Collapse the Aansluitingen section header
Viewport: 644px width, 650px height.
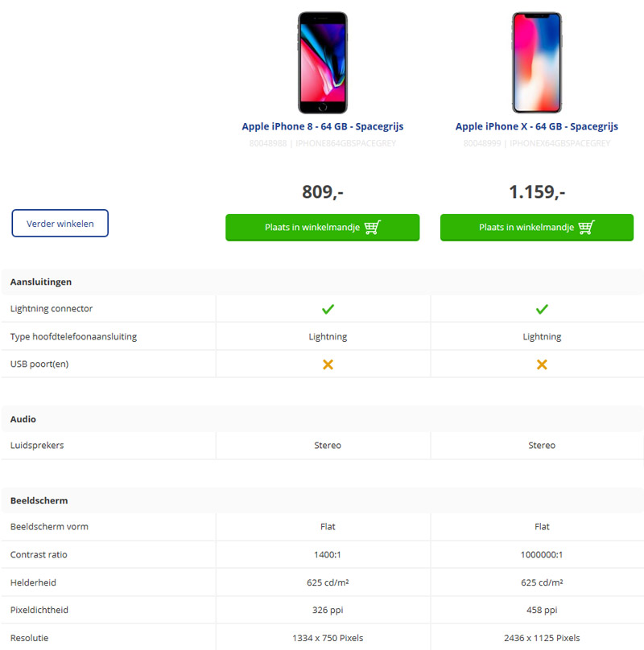tap(41, 282)
